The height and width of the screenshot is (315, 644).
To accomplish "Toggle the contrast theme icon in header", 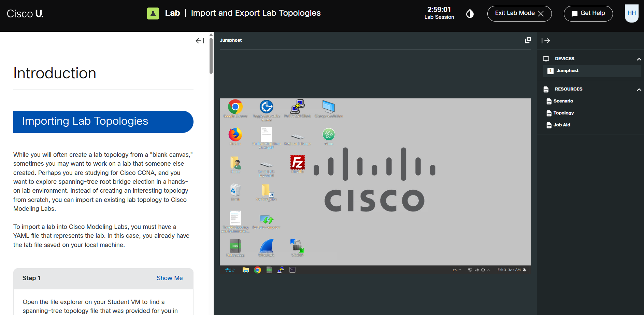I will coord(470,14).
